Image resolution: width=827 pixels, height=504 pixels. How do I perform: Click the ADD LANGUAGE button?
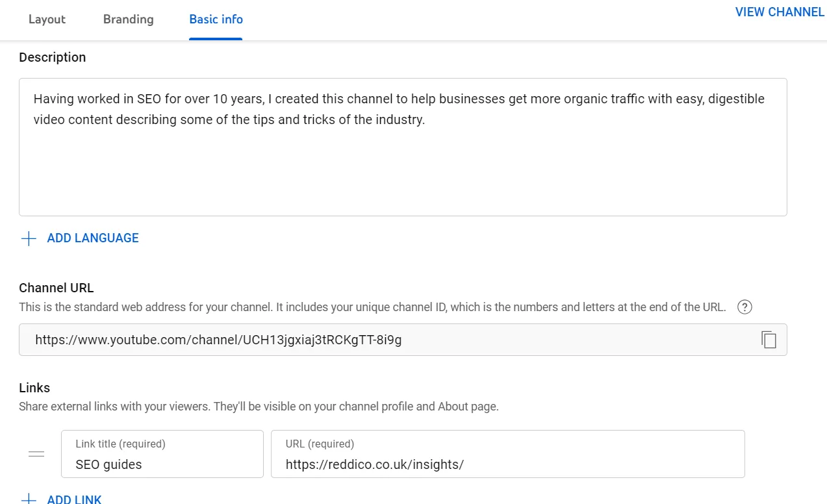pyautogui.click(x=93, y=238)
